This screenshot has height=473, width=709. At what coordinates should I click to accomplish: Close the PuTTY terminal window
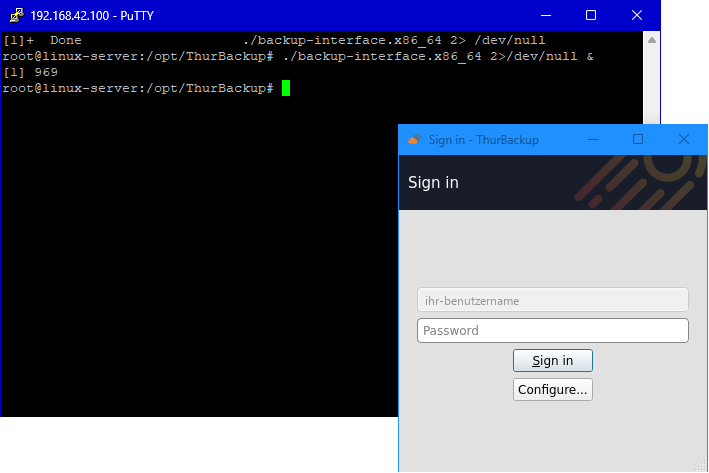pos(637,15)
